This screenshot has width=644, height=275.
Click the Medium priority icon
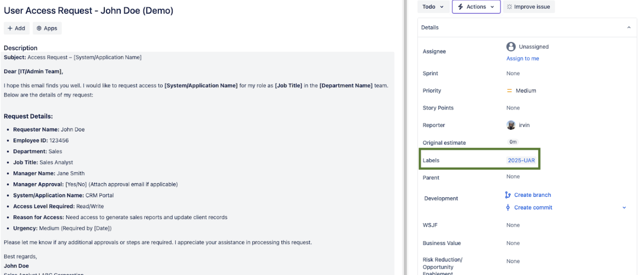click(x=509, y=91)
